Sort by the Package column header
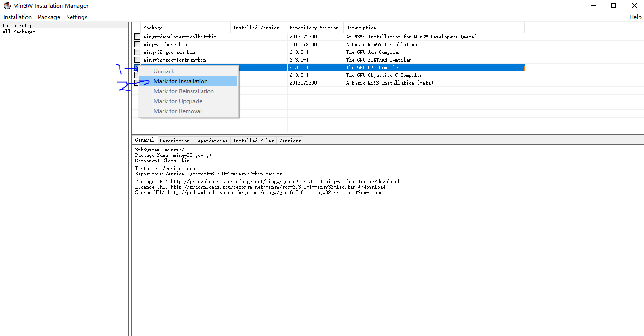The height and width of the screenshot is (336, 644). (186, 28)
